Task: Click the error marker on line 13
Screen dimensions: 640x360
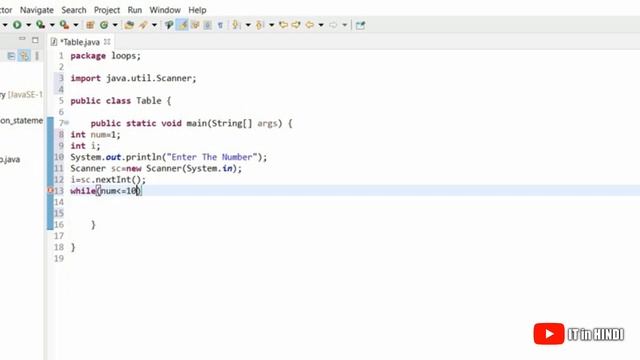Action: tap(50, 190)
